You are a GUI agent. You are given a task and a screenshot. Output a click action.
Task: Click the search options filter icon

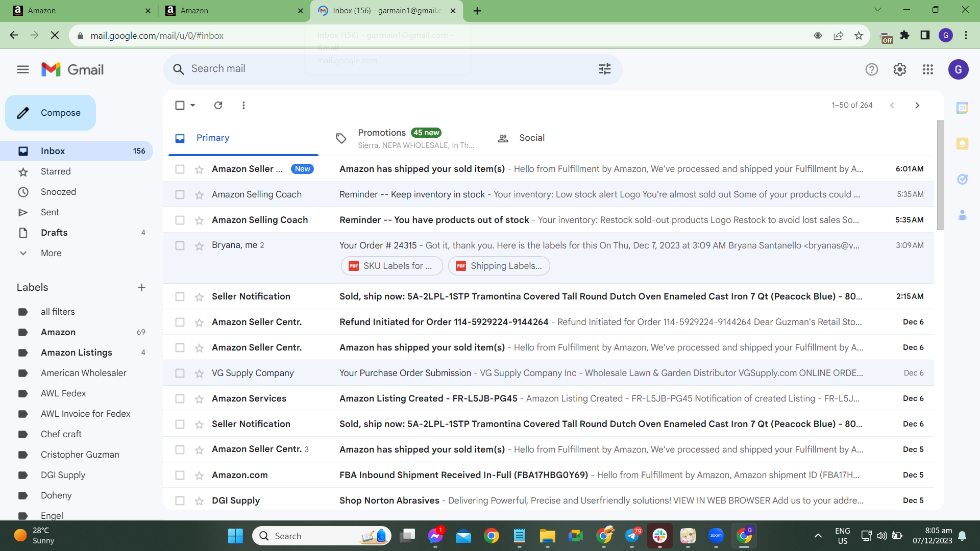pos(605,69)
